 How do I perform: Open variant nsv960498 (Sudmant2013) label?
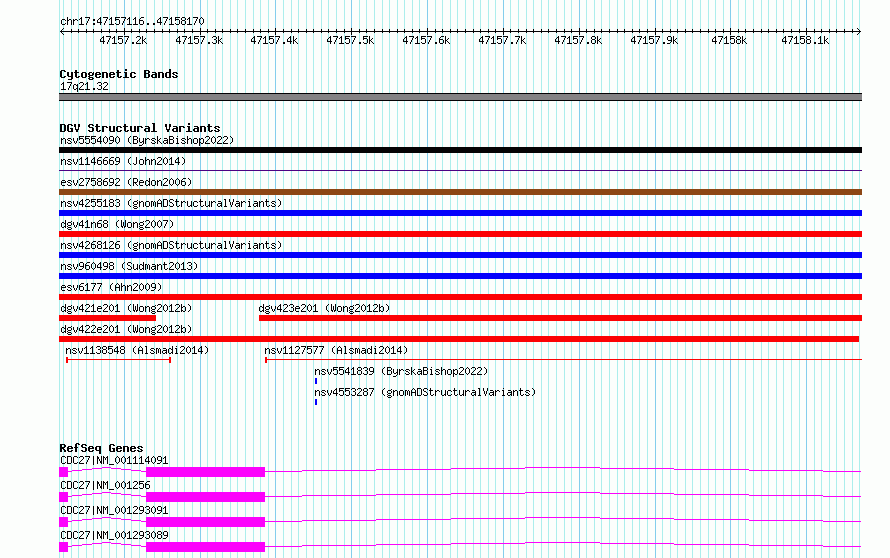coord(129,266)
